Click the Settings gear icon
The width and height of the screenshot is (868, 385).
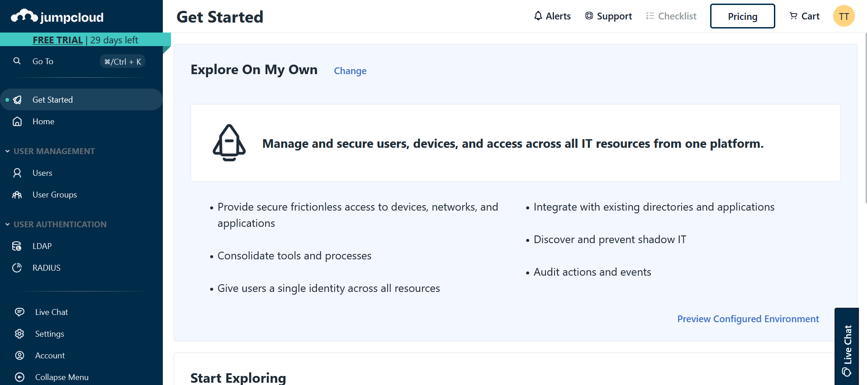point(19,334)
